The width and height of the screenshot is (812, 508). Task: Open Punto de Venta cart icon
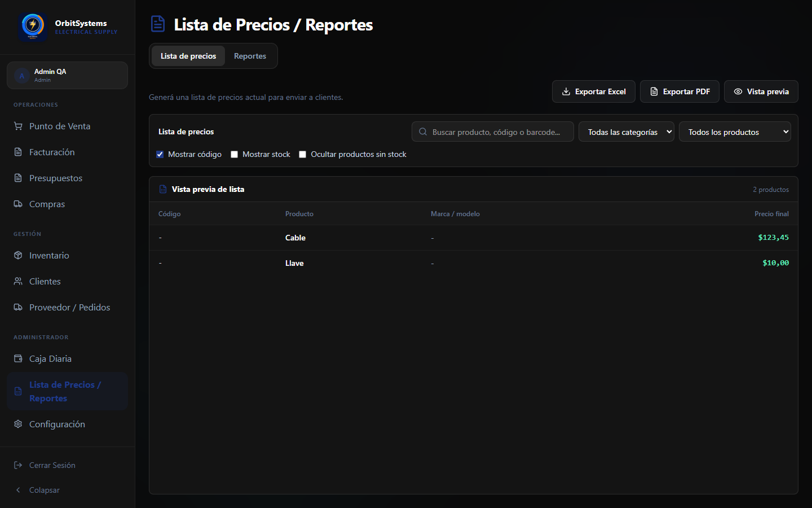pos(18,126)
